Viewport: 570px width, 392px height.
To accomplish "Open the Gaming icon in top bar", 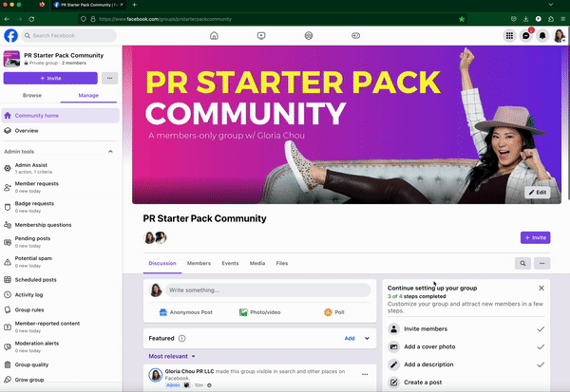I will (356, 36).
